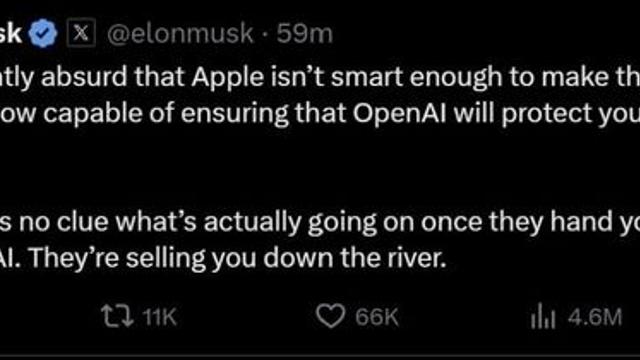Like the tweet with heart icon
Viewport: 640px width, 360px height.
(x=330, y=316)
